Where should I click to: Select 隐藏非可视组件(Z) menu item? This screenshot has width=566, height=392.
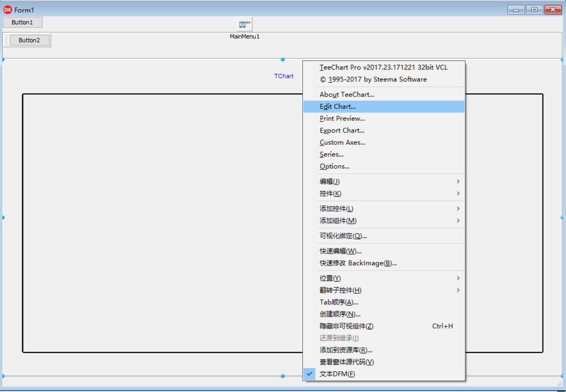click(x=384, y=326)
